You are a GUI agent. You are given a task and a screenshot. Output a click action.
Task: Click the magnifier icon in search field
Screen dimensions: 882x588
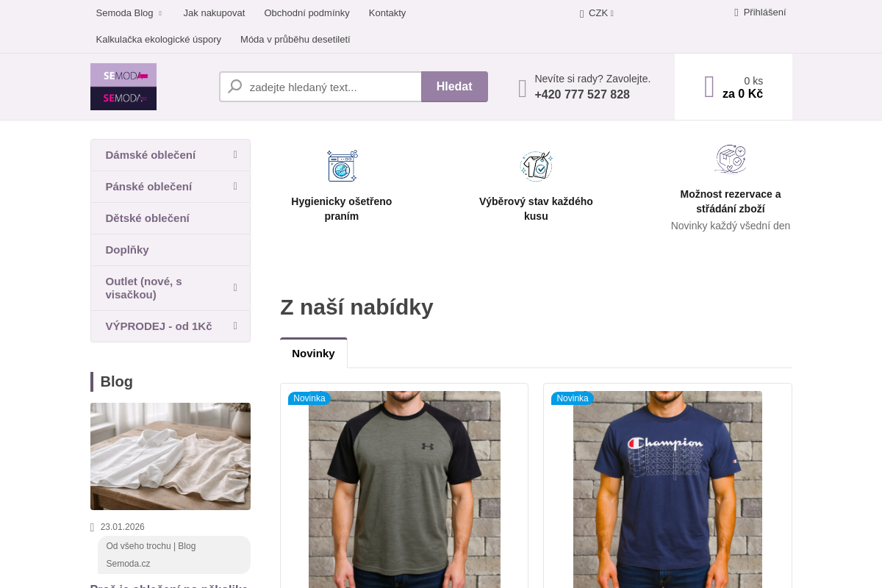tap(235, 87)
